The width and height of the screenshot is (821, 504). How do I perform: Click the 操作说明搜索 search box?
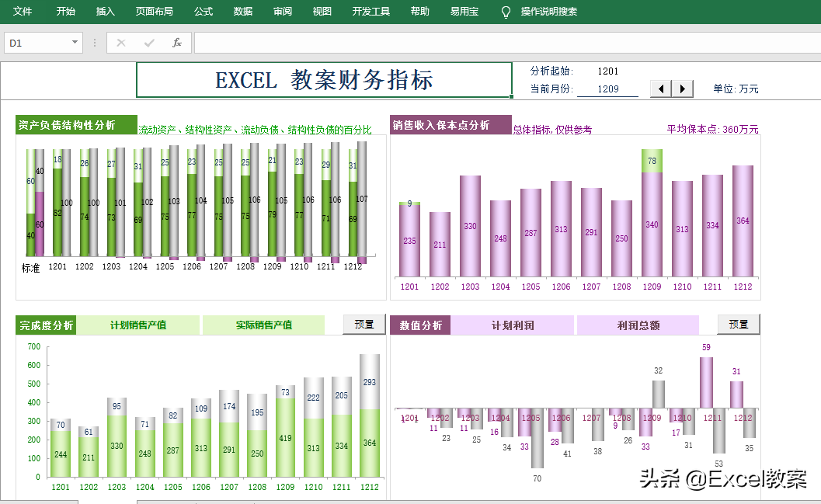[548, 11]
